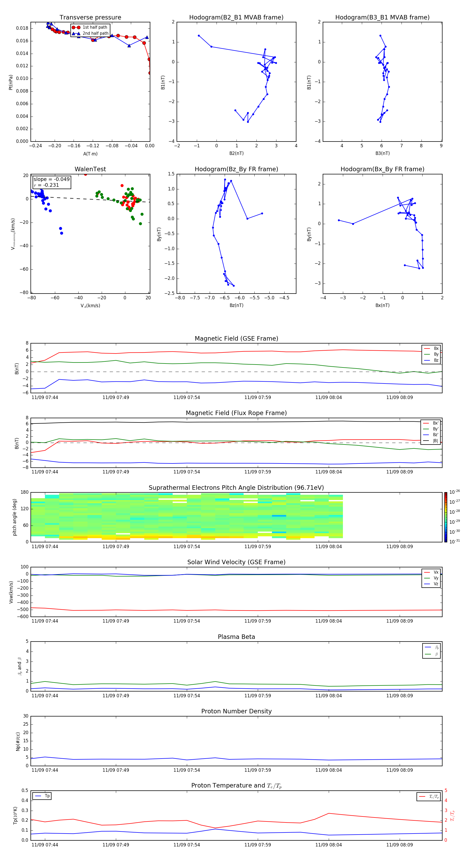Click the 'Bz(nT)' x-axis label
Image resolution: width=473 pixels, height=868 pixels.
click(236, 305)
